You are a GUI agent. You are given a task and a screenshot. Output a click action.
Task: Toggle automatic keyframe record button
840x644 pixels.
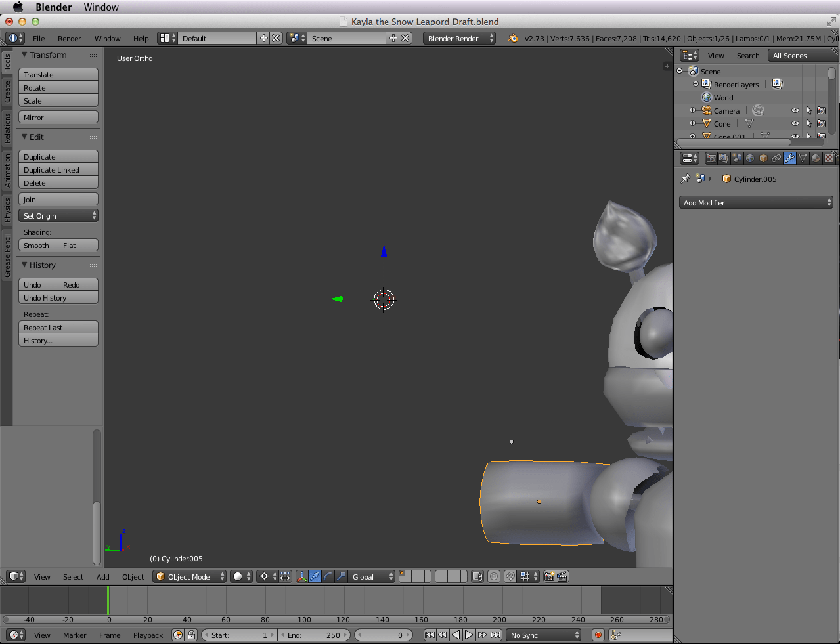598,635
